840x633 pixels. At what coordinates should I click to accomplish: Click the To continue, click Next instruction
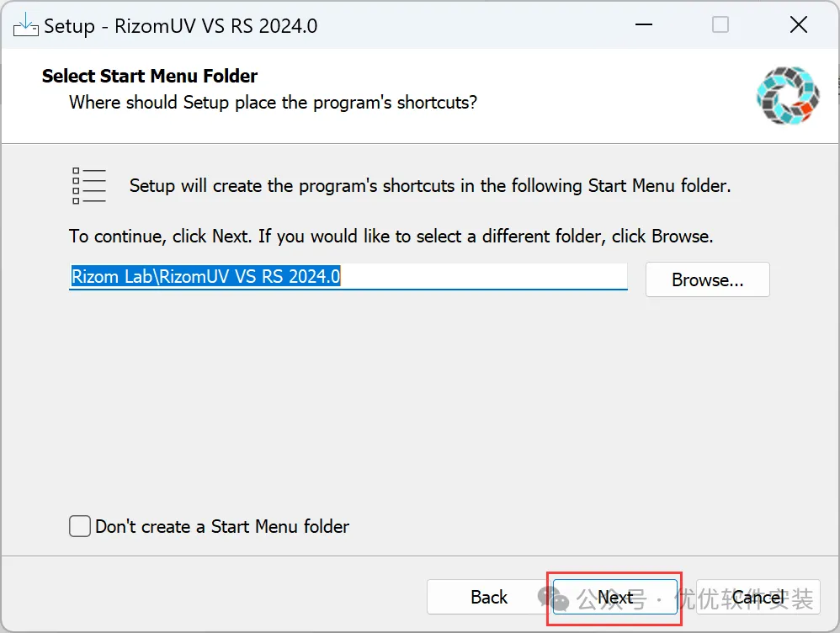coord(391,237)
